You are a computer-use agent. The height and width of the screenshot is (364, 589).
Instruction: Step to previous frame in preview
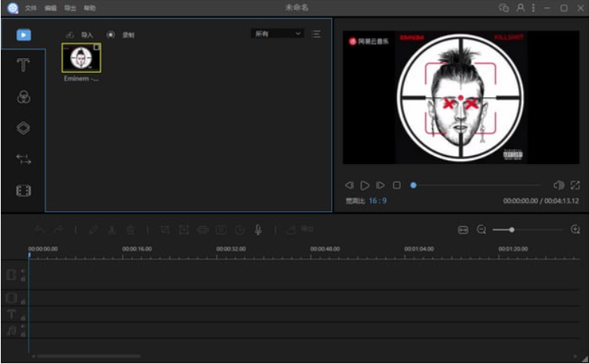(x=349, y=185)
